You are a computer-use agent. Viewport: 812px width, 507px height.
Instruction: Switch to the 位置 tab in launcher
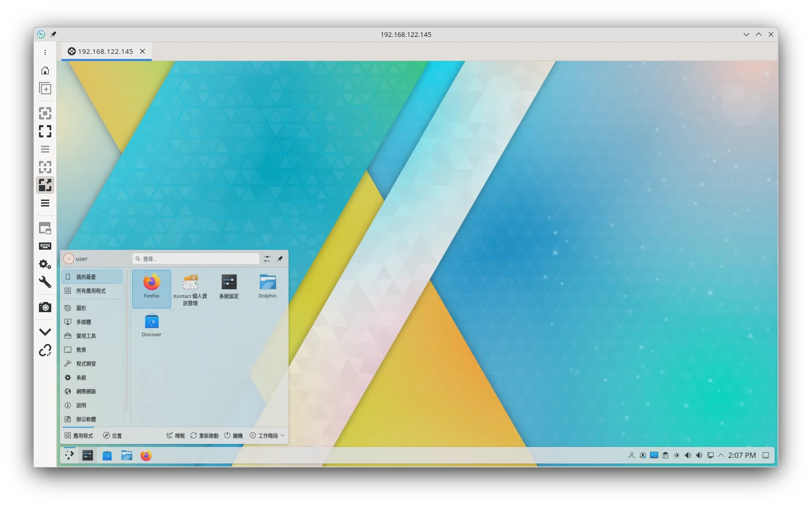click(x=112, y=436)
